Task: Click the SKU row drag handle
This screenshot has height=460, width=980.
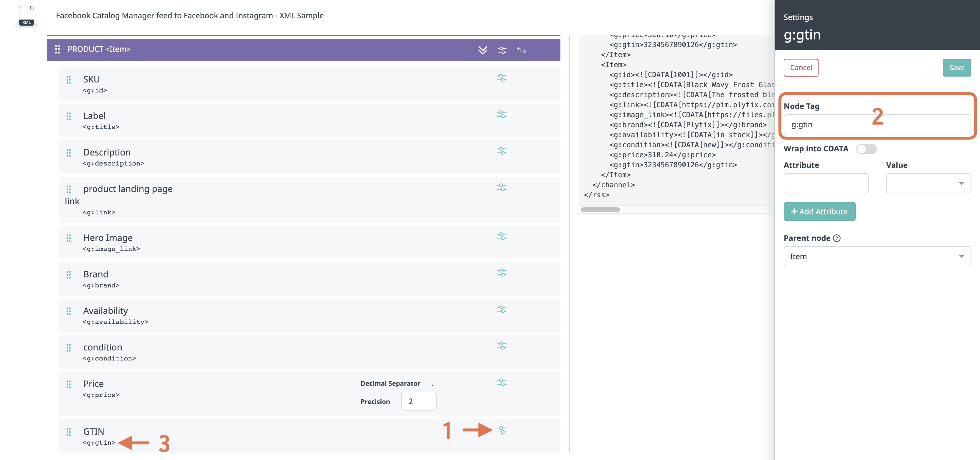Action: click(x=68, y=80)
